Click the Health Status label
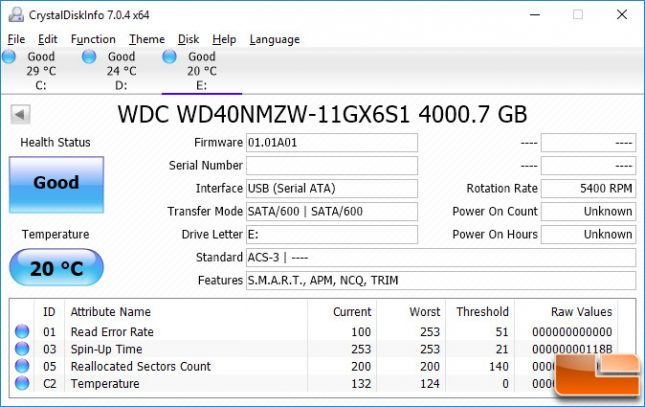The height and width of the screenshot is (407, 645). 56,142
